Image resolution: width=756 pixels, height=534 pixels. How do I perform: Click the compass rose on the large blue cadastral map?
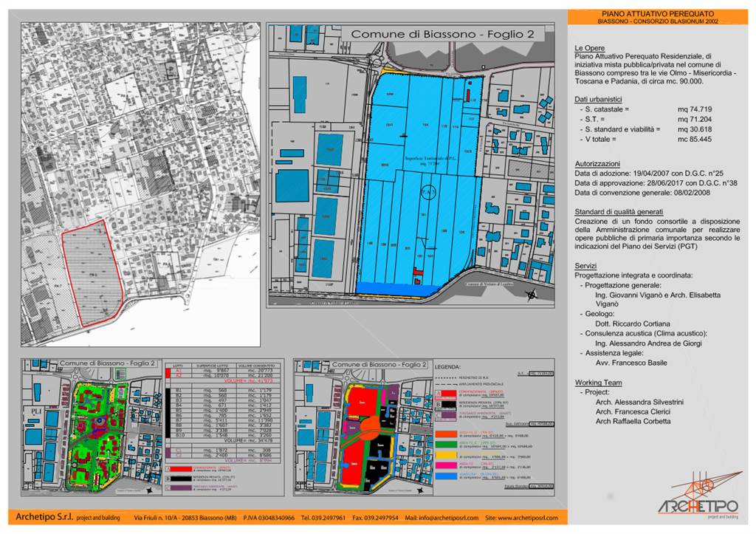click(x=532, y=294)
